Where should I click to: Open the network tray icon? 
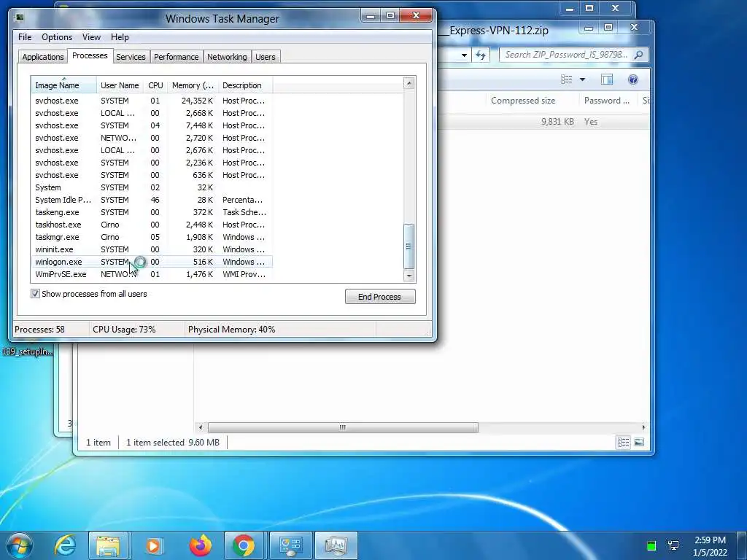tap(673, 545)
